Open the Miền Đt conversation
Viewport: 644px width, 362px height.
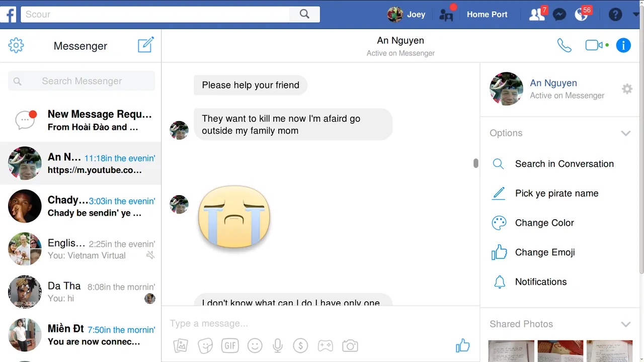(x=80, y=335)
